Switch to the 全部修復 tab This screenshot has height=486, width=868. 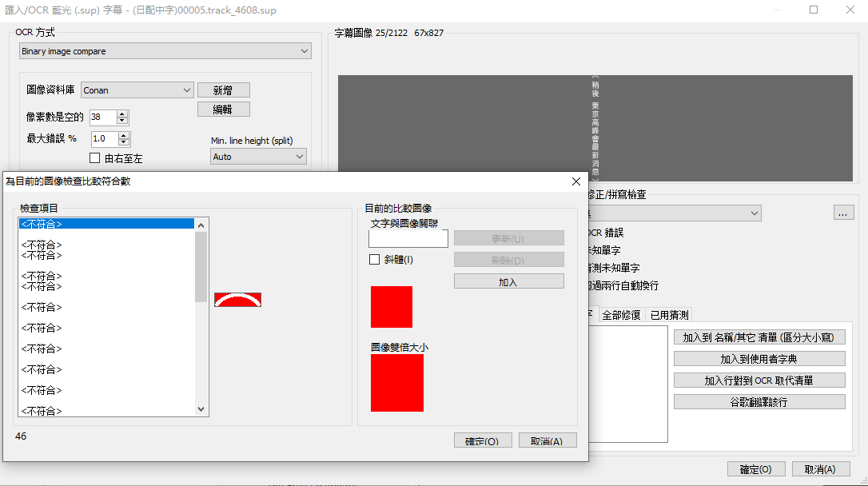[x=621, y=315]
